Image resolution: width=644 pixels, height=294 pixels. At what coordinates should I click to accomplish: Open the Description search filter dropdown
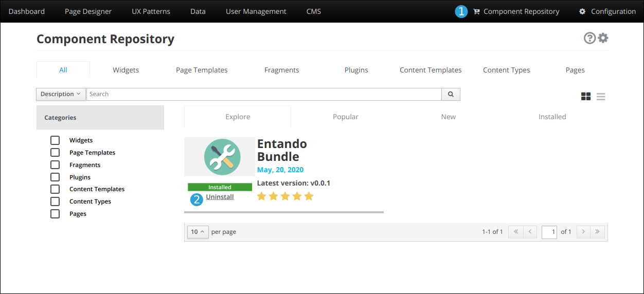[x=60, y=94]
